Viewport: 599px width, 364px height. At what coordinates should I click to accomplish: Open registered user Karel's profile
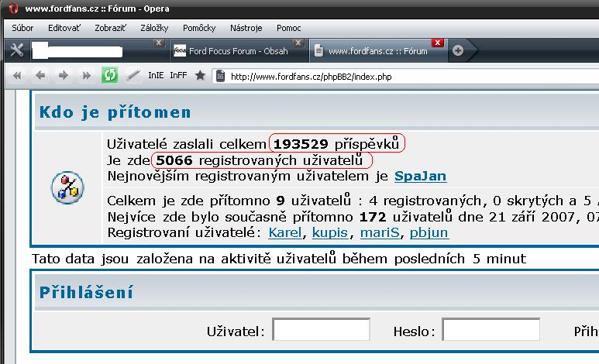[x=286, y=232]
